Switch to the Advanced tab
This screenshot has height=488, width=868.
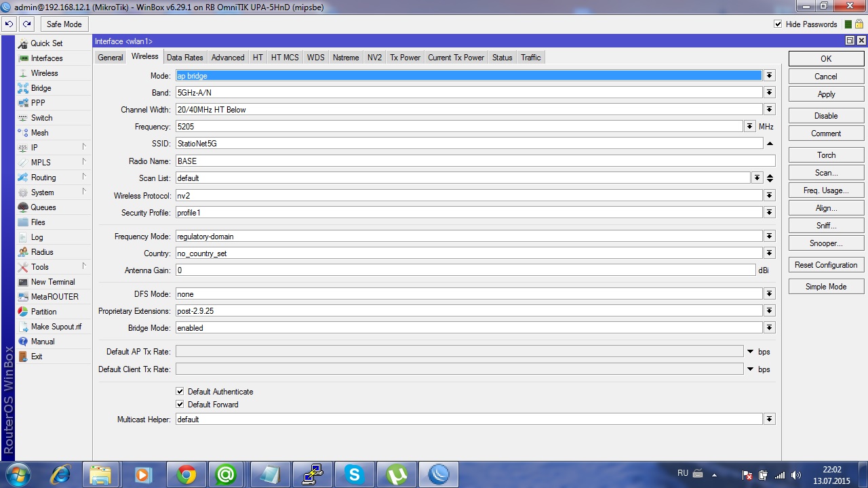228,58
